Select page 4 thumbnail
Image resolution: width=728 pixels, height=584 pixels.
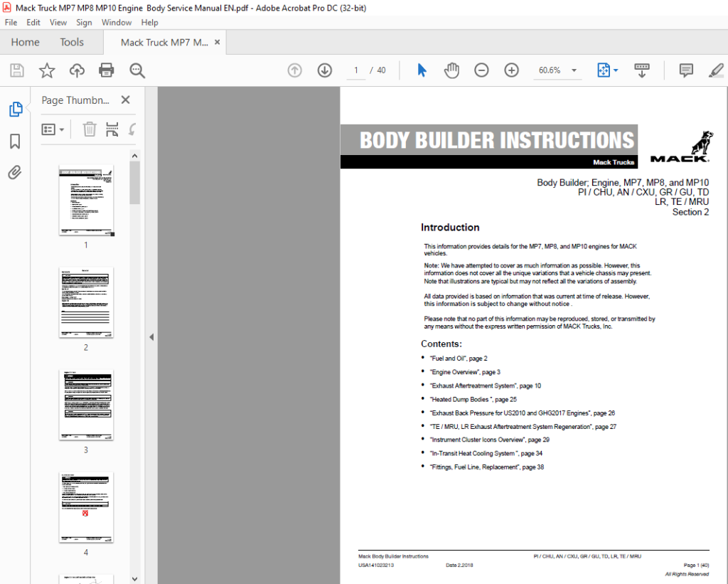(x=86, y=507)
